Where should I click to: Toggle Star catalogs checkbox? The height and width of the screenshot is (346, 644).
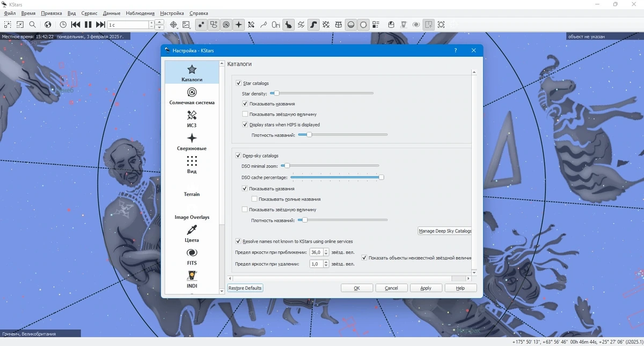pyautogui.click(x=239, y=83)
